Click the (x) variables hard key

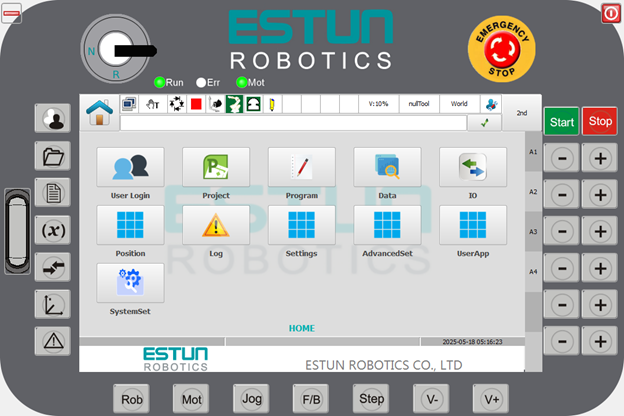(53, 230)
